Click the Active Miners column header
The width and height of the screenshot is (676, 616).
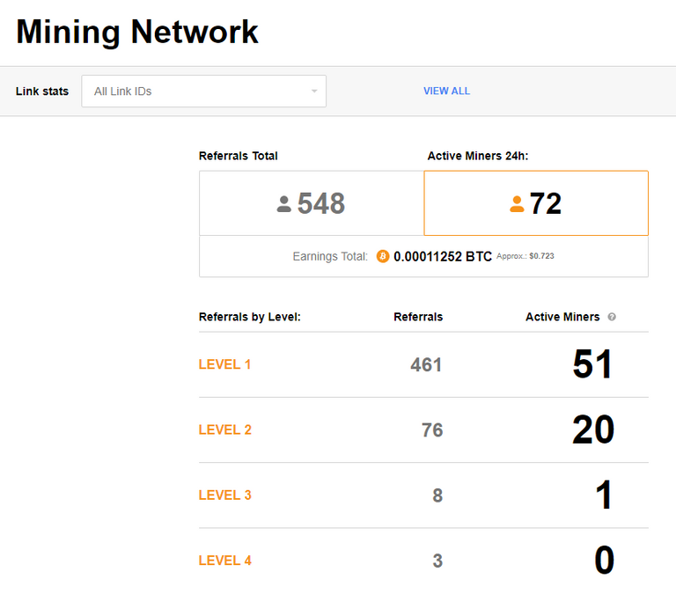pyautogui.click(x=562, y=317)
